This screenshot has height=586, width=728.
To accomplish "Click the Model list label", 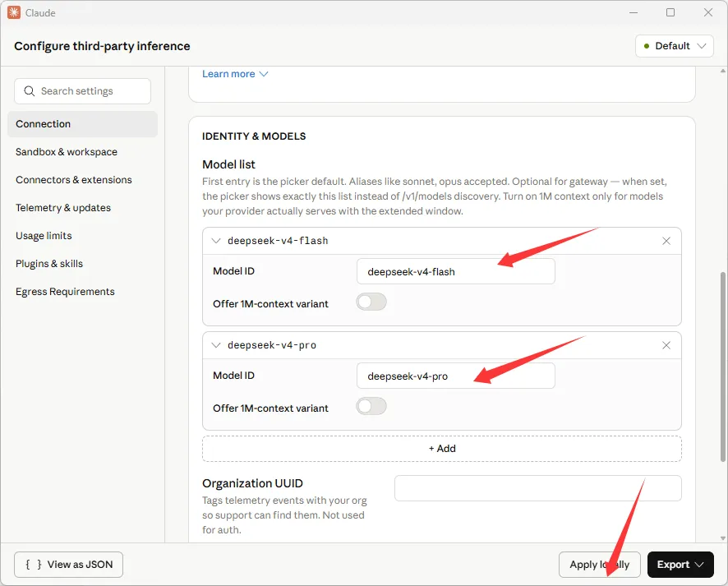I will tap(228, 164).
